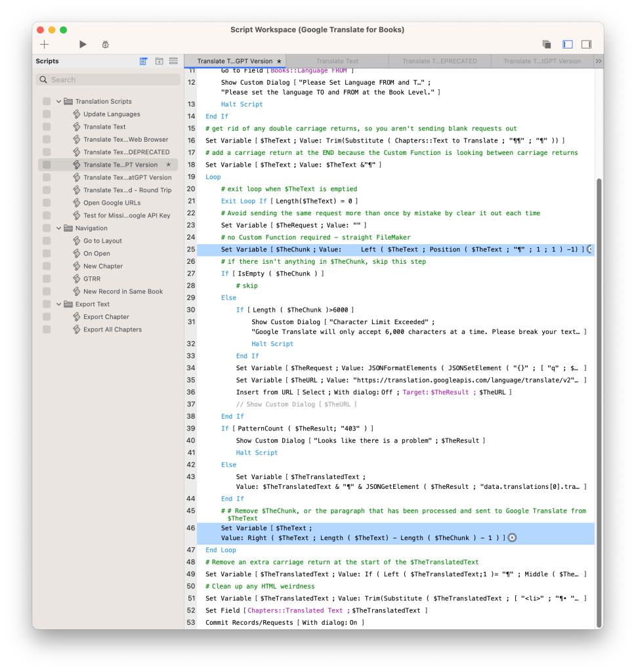
Task: Click the gear icon on script line 46
Action: tap(513, 537)
